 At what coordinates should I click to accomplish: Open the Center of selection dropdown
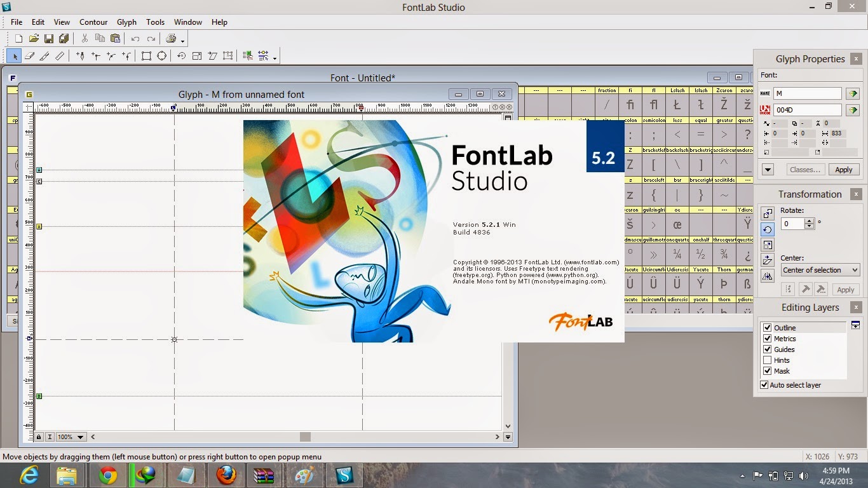pyautogui.click(x=820, y=270)
